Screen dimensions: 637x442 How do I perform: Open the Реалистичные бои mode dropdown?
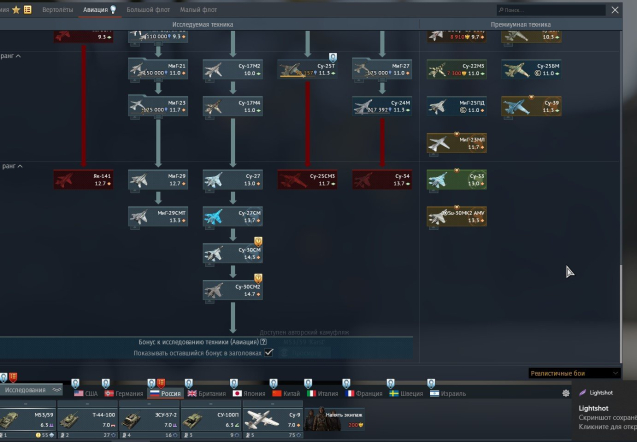[578, 373]
